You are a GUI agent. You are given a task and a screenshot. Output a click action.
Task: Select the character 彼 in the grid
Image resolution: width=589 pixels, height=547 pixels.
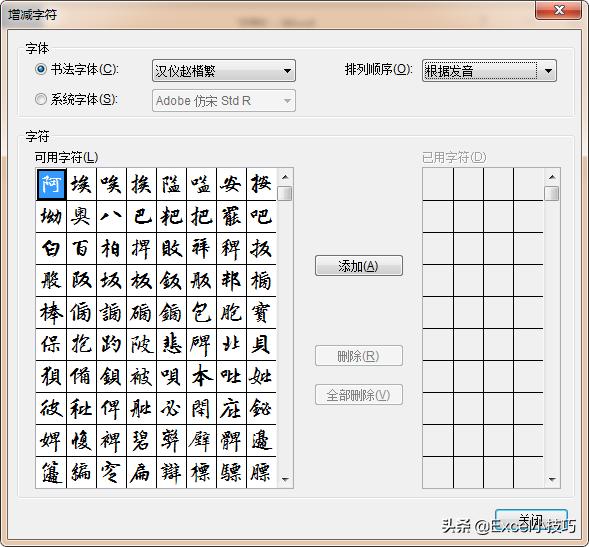(51, 409)
